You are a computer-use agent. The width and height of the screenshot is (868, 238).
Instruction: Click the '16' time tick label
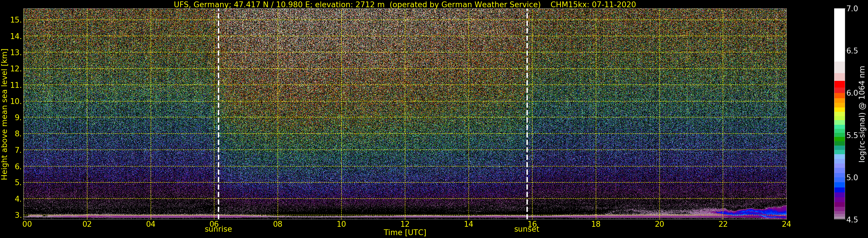[532, 224]
